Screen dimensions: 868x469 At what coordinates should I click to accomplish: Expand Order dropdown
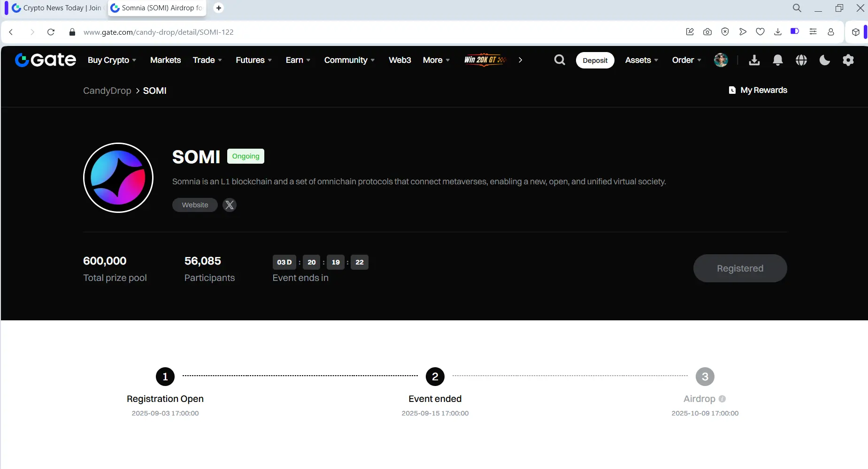[x=687, y=60]
